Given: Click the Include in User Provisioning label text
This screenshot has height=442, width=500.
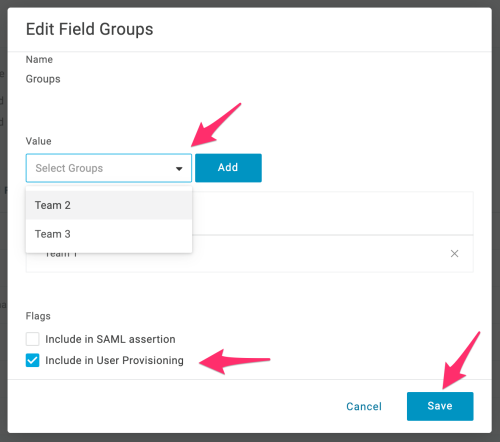Looking at the screenshot, I should 114,360.
